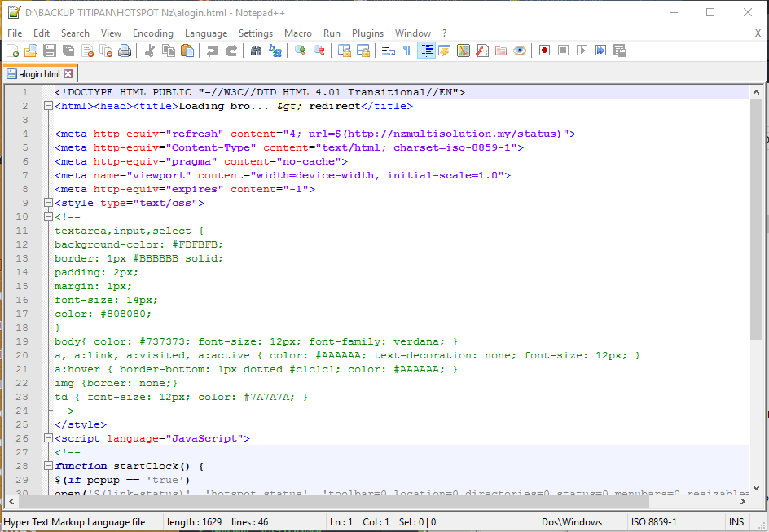Open the Encoding menu
Screen dimensions: 769x532
coord(153,33)
